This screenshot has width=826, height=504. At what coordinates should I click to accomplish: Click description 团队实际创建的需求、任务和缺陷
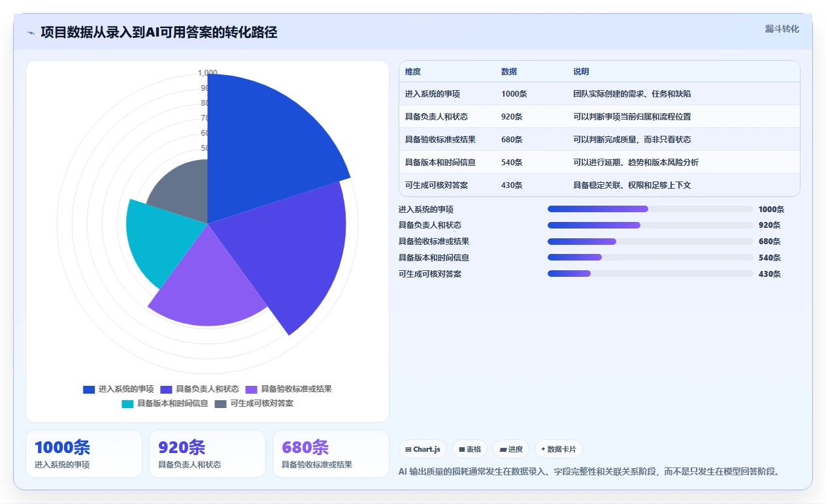632,94
